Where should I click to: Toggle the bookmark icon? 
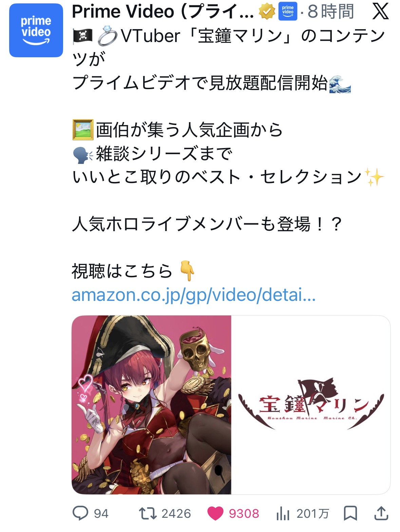pos(350,513)
